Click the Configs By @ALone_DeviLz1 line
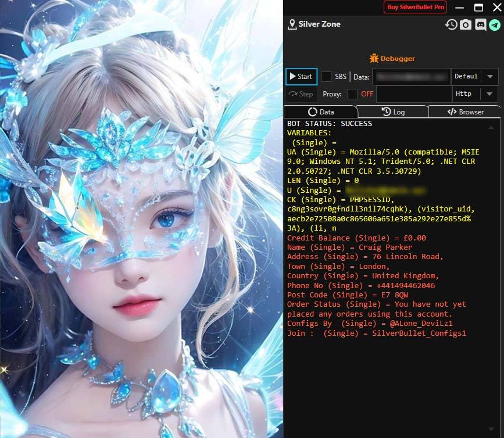This screenshot has width=504, height=438. point(370,324)
